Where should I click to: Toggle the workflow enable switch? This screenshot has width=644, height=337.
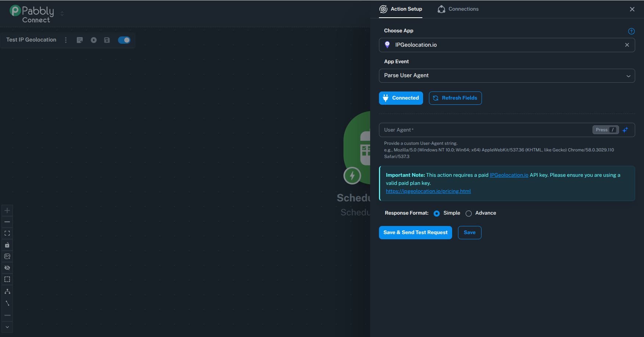tap(124, 40)
